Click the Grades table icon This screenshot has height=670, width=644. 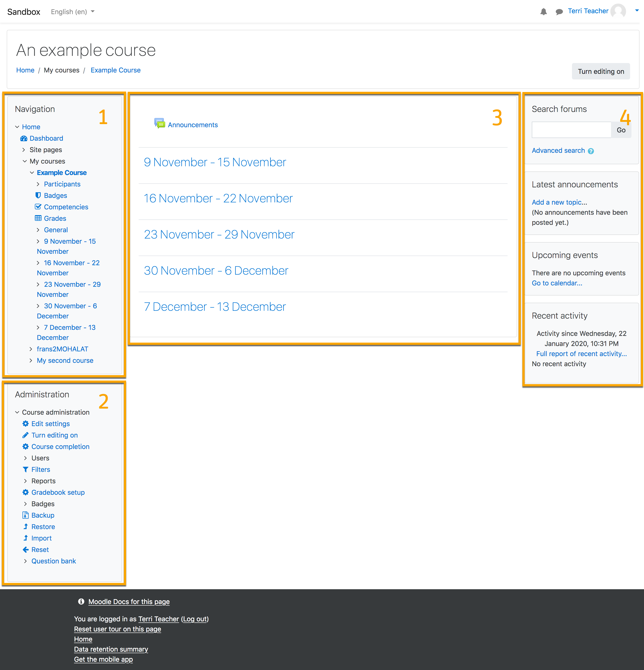coord(38,218)
